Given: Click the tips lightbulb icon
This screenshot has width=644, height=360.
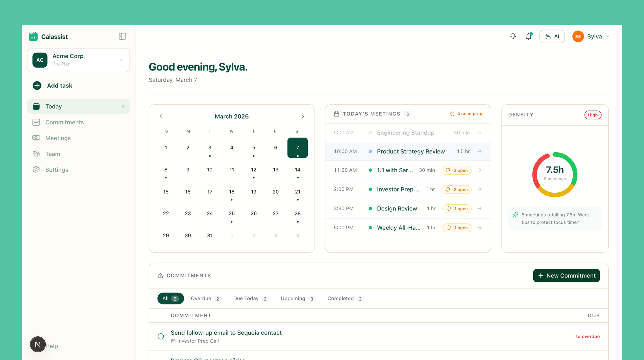Looking at the screenshot, I should (513, 36).
